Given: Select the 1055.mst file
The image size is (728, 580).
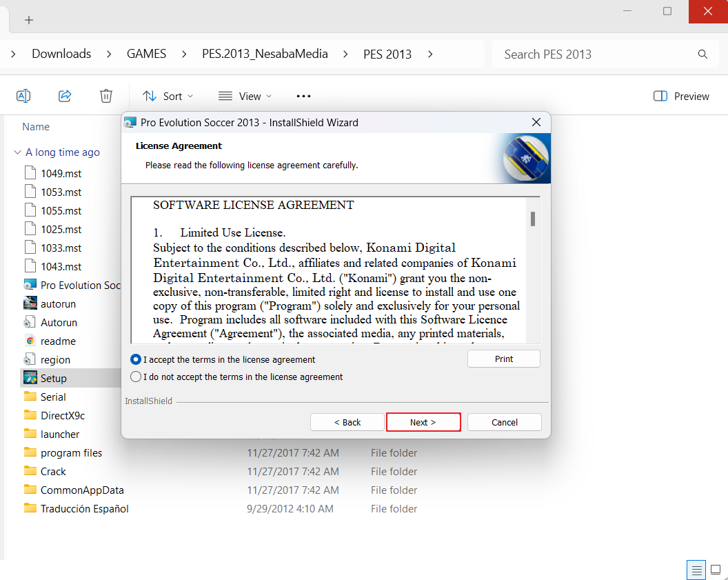Looking at the screenshot, I should pyautogui.click(x=61, y=210).
